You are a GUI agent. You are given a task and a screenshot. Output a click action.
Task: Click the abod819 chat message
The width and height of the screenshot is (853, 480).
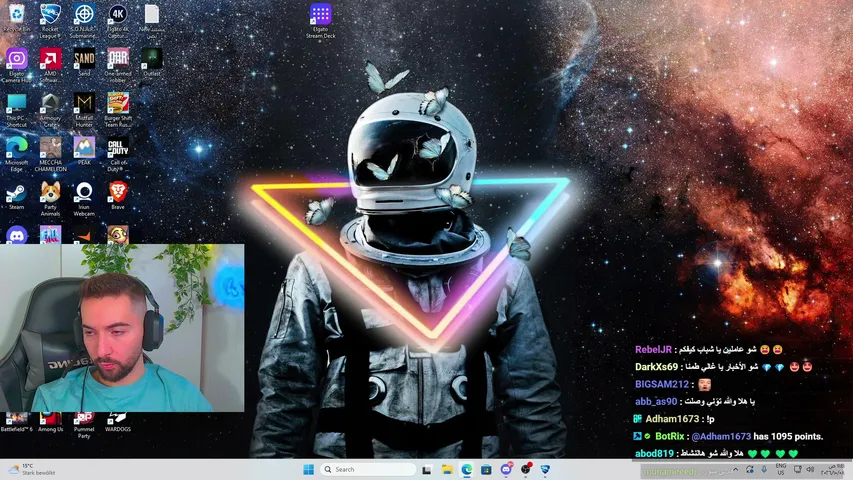716,453
